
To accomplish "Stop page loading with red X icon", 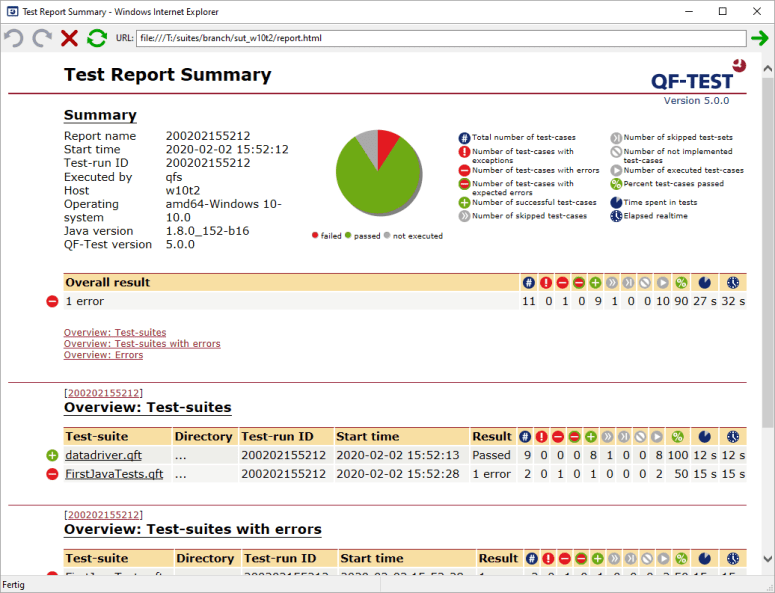I will point(69,38).
